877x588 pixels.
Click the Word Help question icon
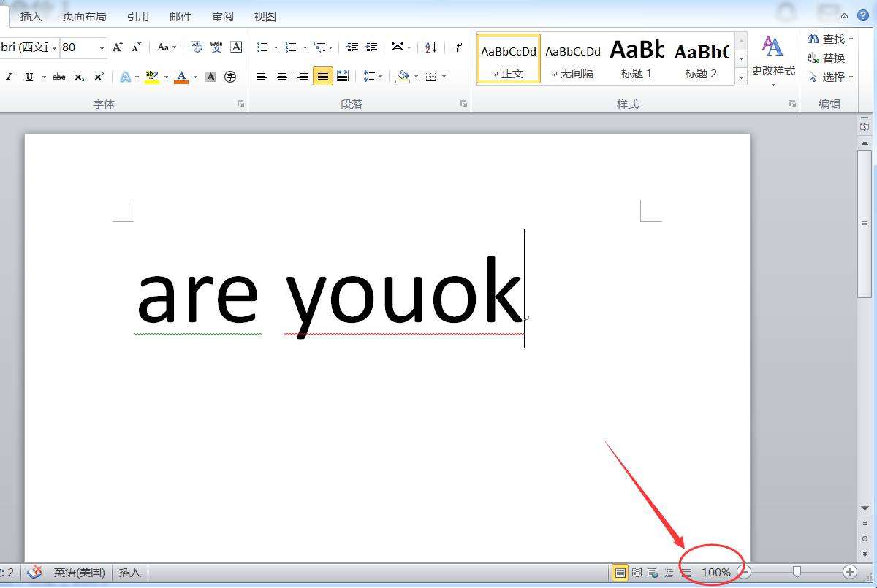863,15
